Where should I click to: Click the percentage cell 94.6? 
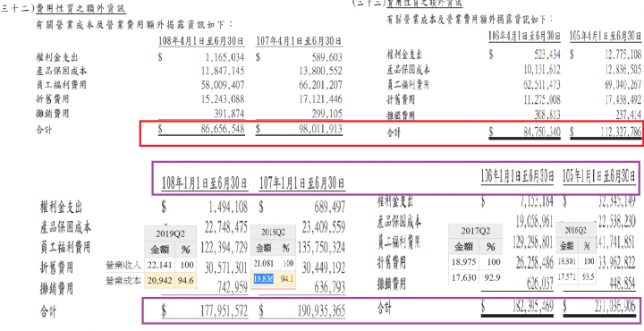coord(186,281)
